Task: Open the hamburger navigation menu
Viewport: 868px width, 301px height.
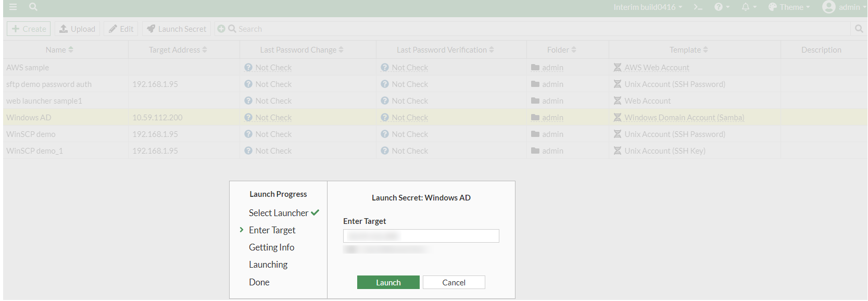Action: (x=13, y=7)
